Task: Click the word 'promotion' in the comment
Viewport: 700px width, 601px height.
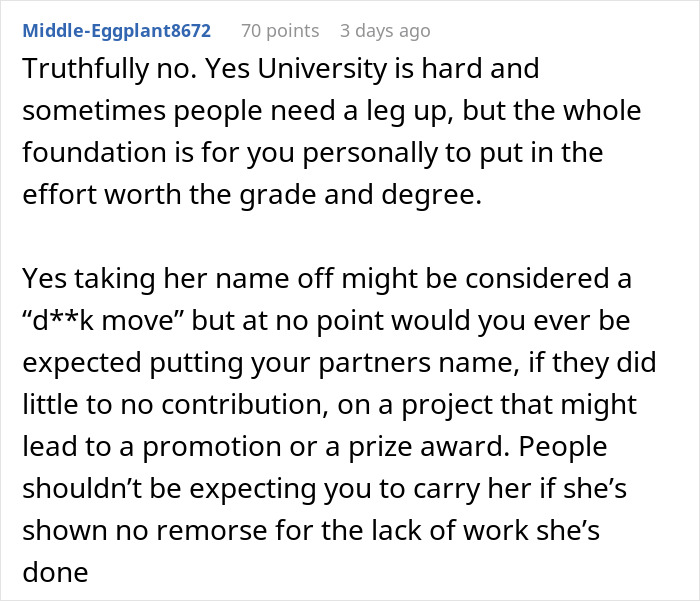Action: 212,447
